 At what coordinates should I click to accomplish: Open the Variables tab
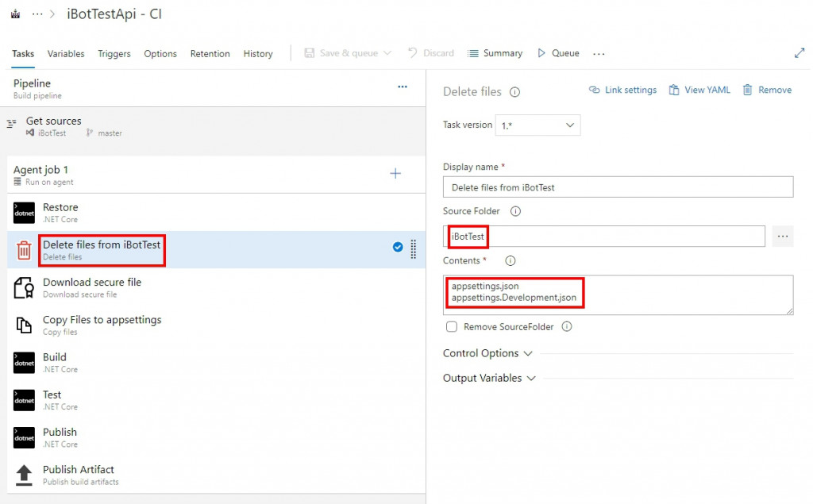[x=66, y=53]
